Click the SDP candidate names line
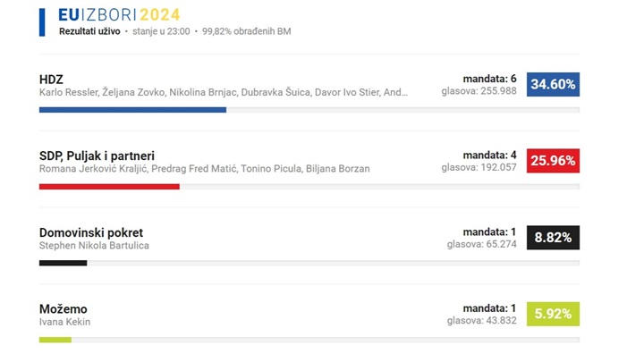 pos(204,169)
